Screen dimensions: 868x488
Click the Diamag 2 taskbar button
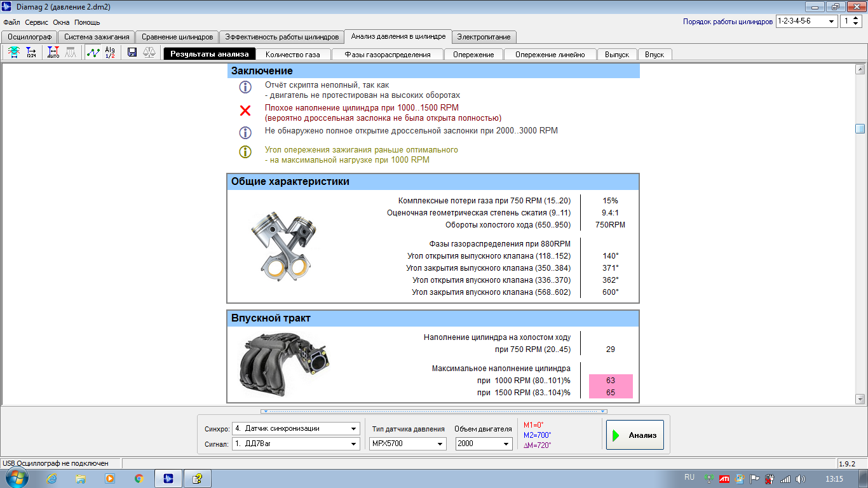(168, 478)
